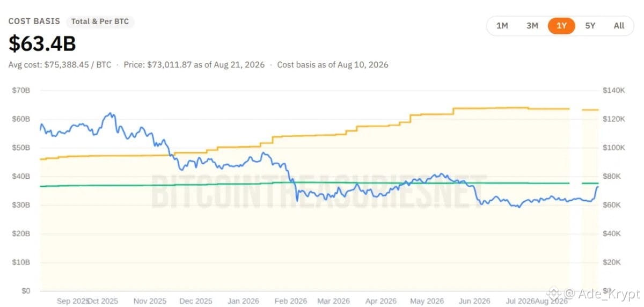Select the active 1Y range button
The width and height of the screenshot is (644, 307).
click(561, 26)
